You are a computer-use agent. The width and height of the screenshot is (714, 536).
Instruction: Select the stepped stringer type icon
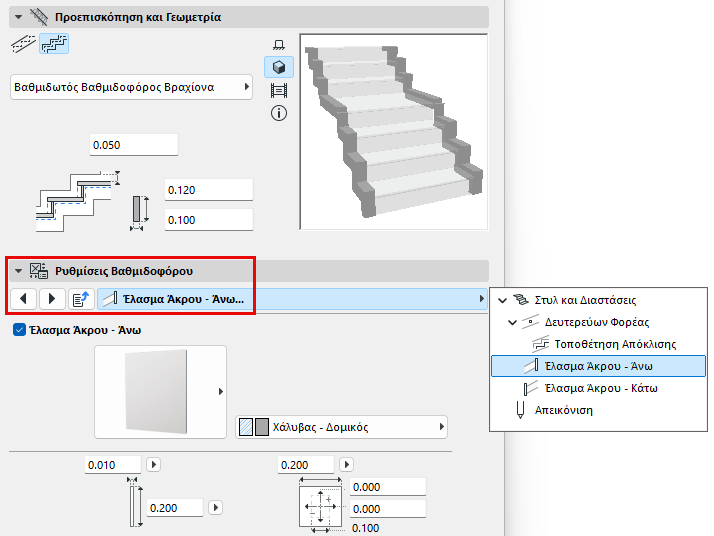54,44
